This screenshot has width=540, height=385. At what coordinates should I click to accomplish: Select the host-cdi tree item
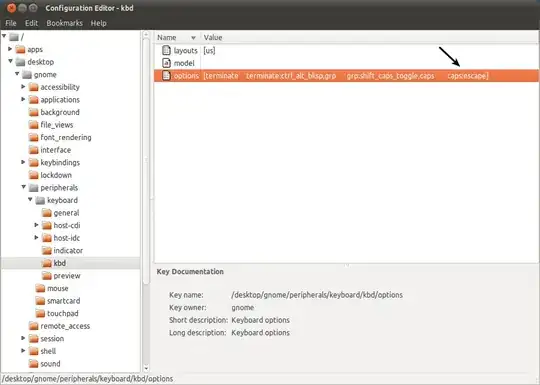[67, 226]
